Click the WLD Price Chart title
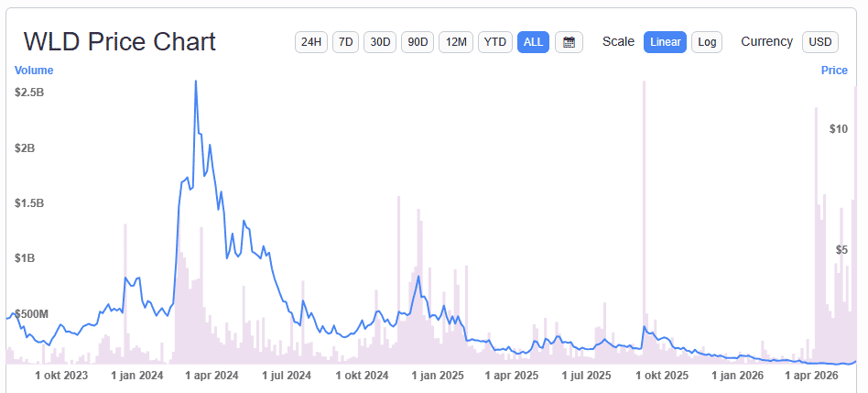 point(120,42)
